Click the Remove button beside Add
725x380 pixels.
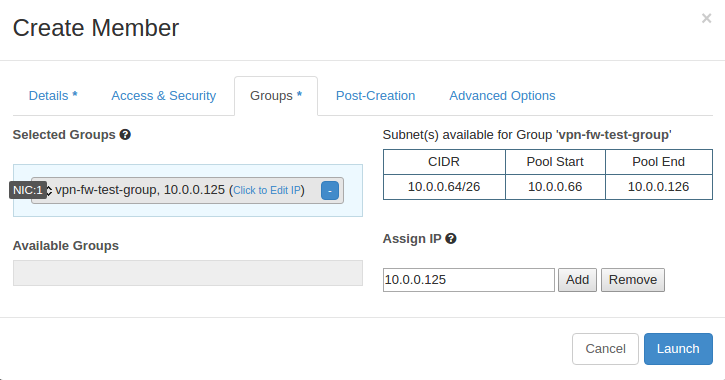[633, 280]
